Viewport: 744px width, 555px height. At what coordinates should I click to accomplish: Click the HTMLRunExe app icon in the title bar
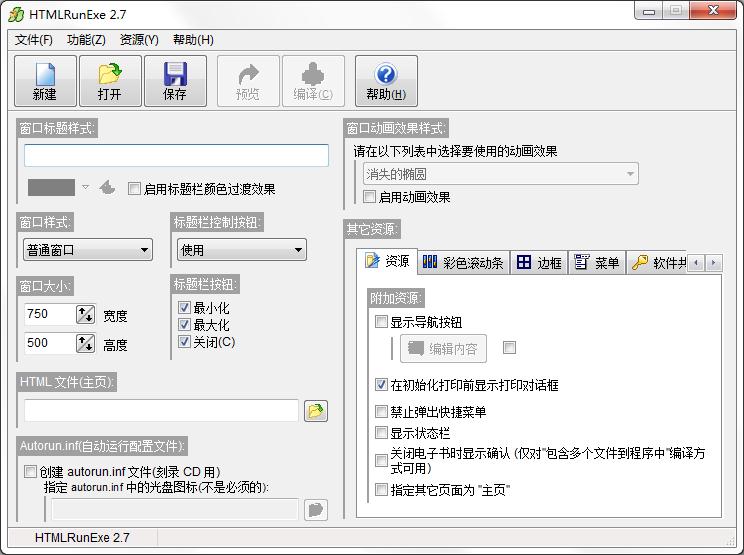16,14
